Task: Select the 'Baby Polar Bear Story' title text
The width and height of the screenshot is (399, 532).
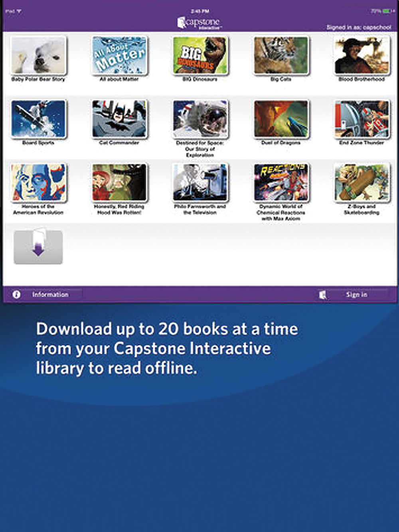Action: [x=38, y=79]
